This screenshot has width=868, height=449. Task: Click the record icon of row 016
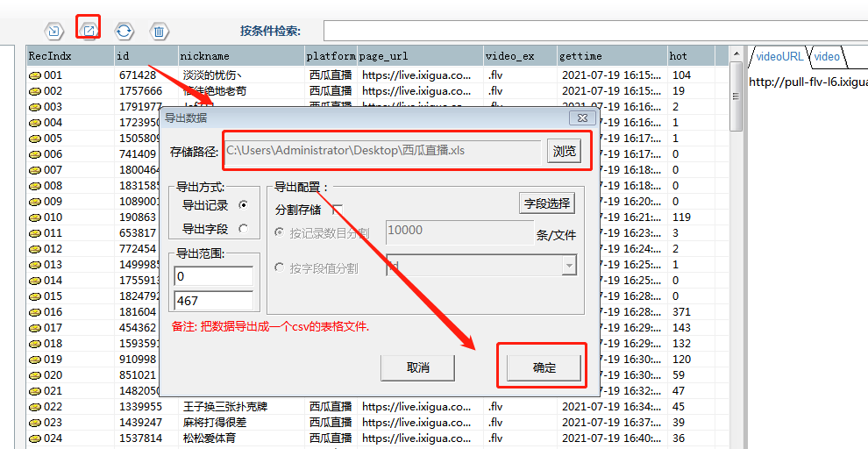click(x=35, y=311)
